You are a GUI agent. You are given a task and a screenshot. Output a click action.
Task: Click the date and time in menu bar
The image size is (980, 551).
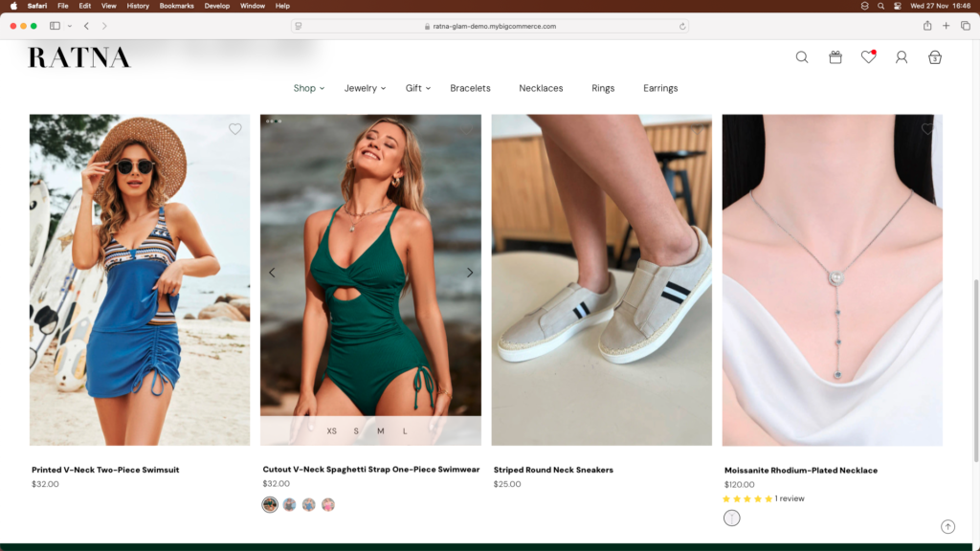[x=941, y=6]
